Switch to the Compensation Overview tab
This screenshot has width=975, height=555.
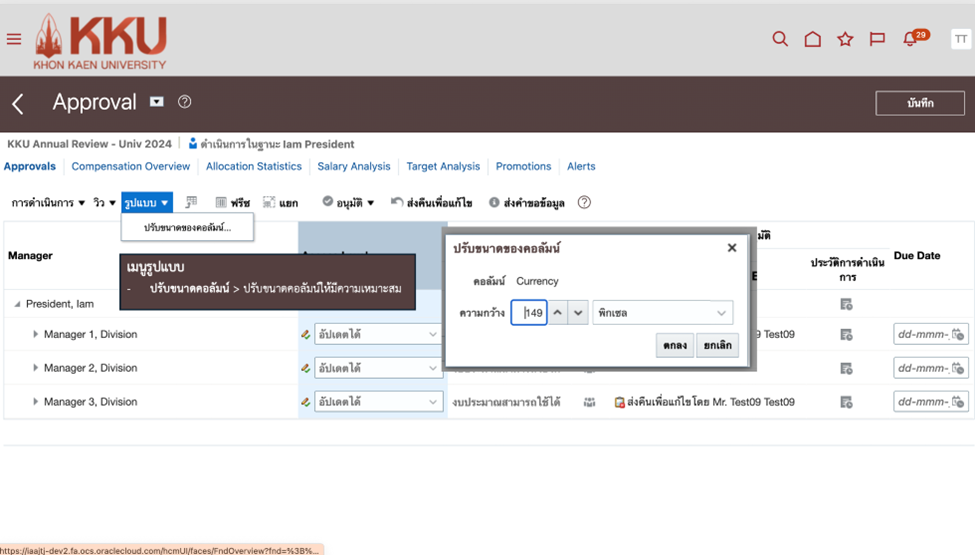130,167
